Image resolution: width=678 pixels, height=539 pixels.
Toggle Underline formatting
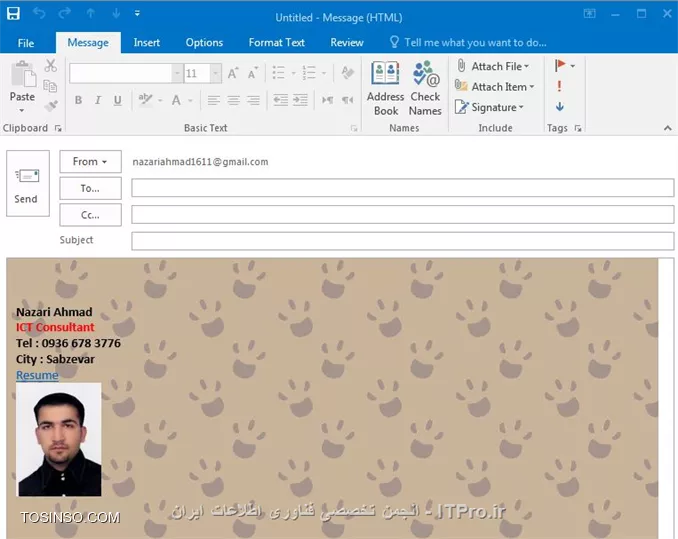click(x=118, y=100)
